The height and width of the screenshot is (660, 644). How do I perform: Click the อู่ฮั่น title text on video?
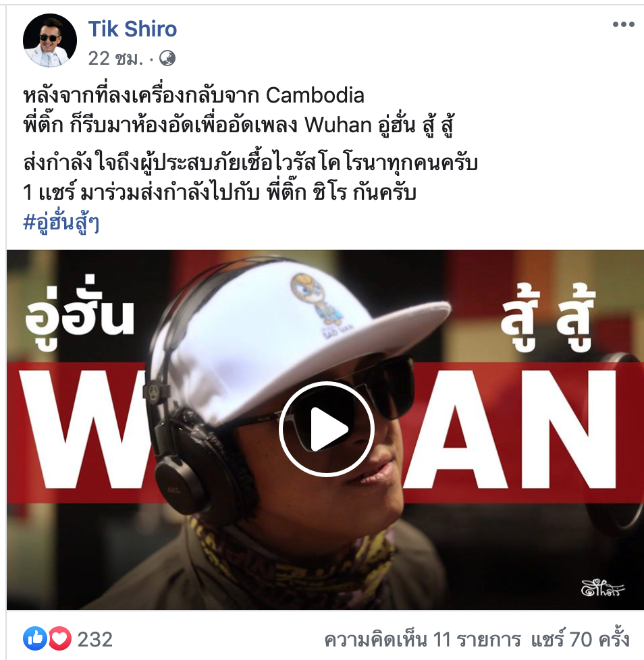pos(80,314)
